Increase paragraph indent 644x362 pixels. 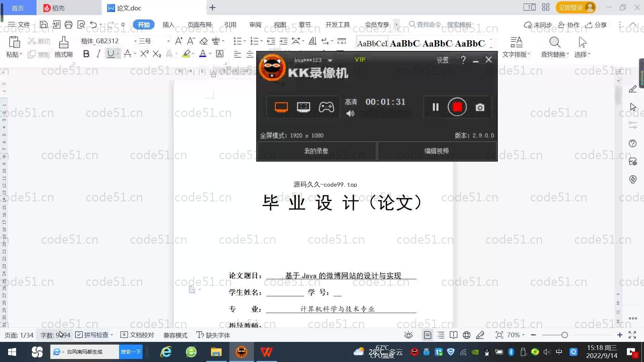click(283, 41)
